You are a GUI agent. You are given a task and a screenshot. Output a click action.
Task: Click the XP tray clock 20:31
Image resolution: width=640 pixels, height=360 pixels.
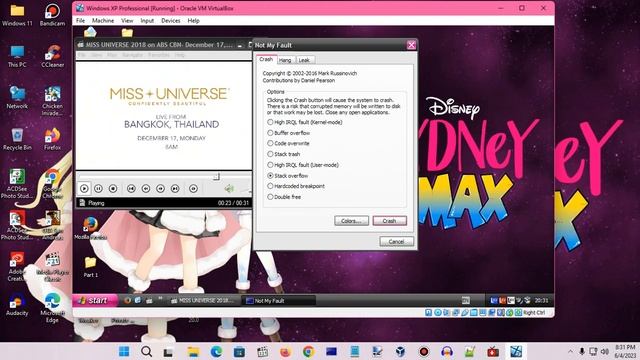coord(541,300)
